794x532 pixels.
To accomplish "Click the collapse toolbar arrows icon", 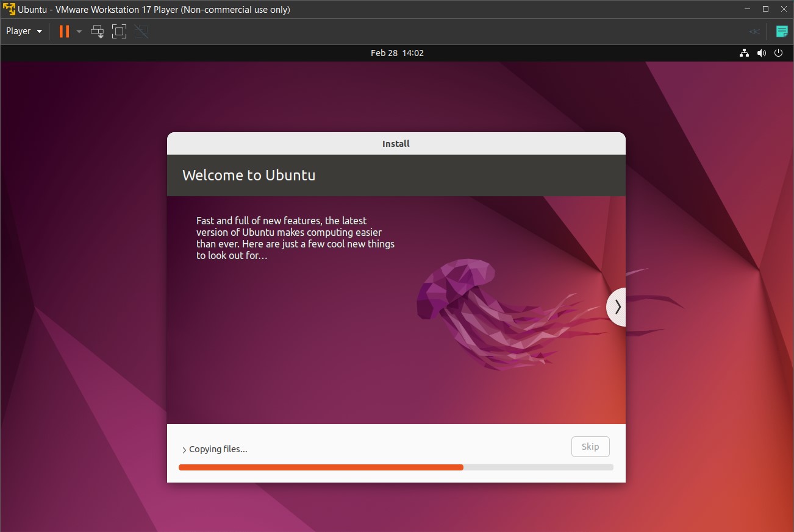I will click(755, 32).
